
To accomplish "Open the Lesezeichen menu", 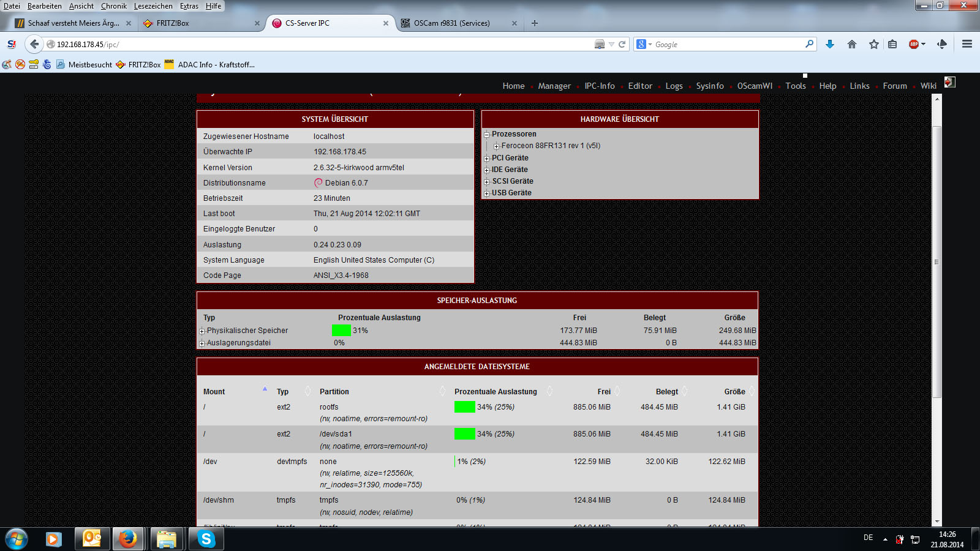I will click(153, 6).
